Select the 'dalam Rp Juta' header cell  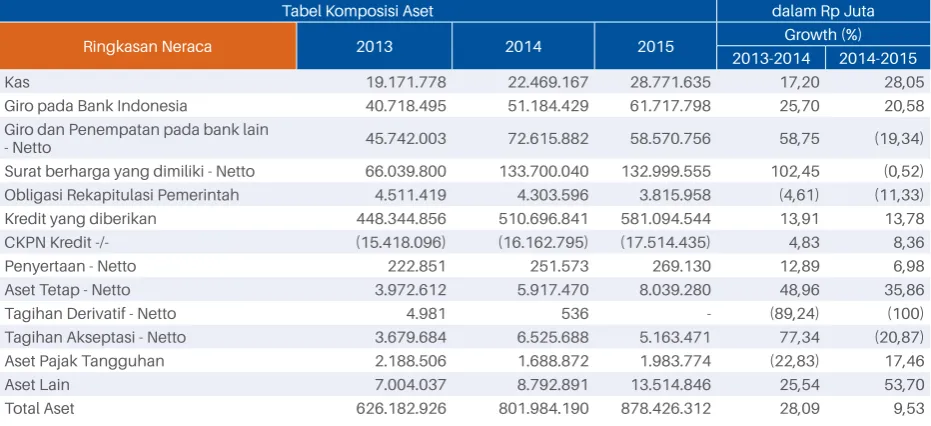tap(824, 11)
